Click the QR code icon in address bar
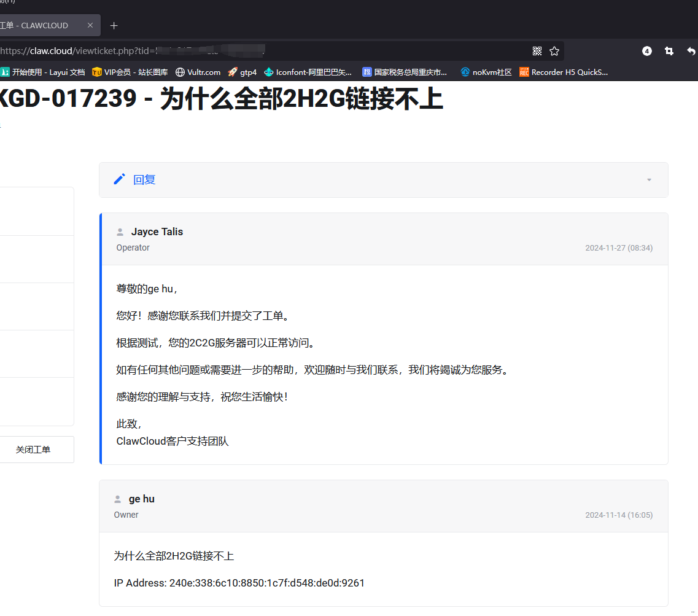 pos(537,51)
